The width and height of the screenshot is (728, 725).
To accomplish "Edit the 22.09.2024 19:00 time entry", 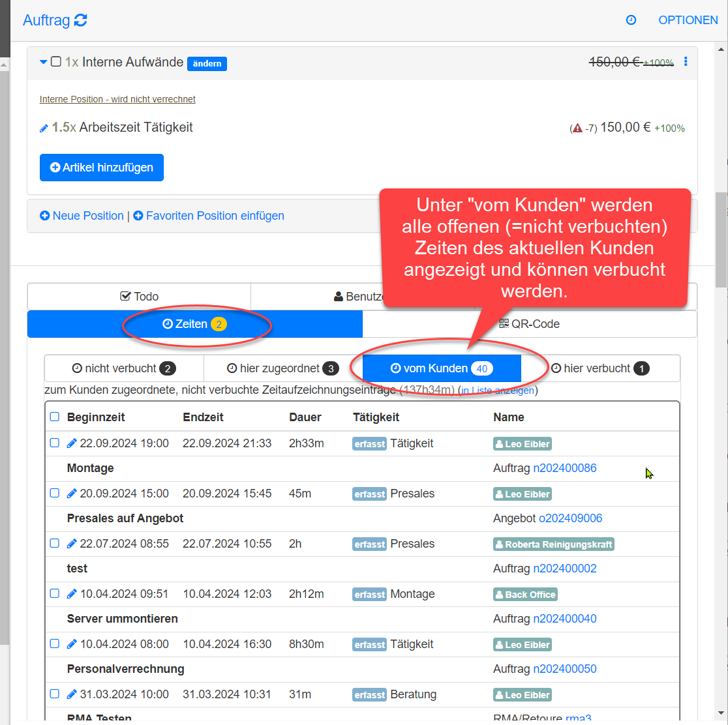I will point(72,444).
